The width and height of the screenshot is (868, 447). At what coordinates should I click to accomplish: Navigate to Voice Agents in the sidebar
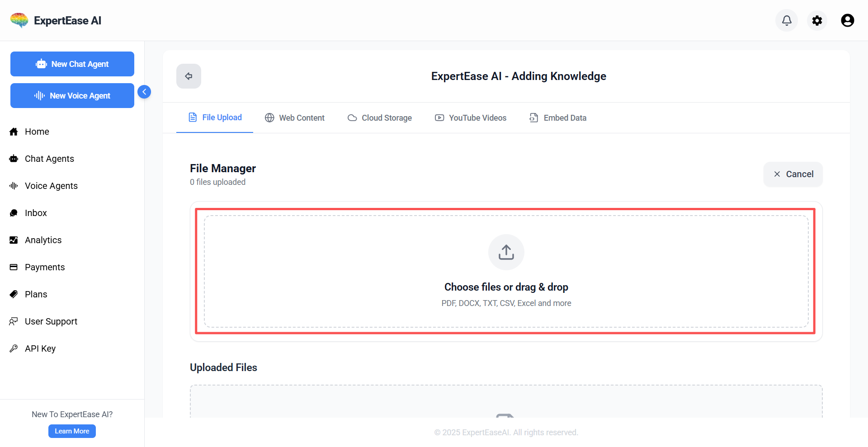(x=51, y=186)
